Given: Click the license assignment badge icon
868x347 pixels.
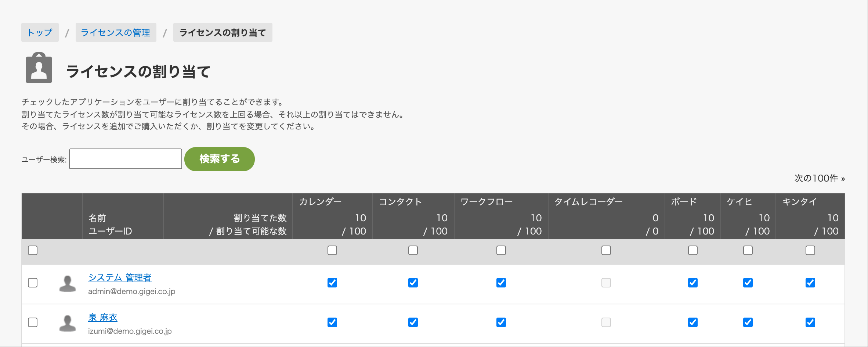Looking at the screenshot, I should [x=39, y=68].
